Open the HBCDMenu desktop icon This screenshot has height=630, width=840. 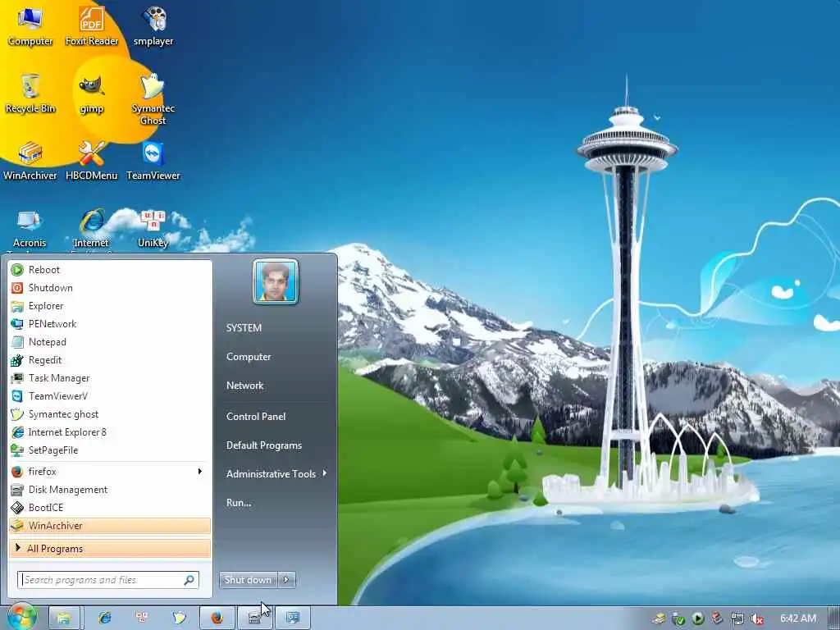(x=92, y=161)
